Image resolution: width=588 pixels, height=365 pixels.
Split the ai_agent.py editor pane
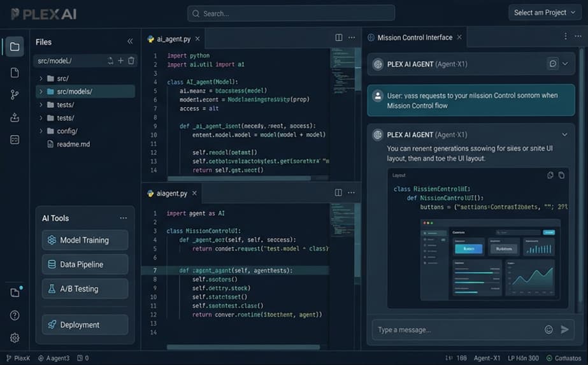(x=339, y=38)
